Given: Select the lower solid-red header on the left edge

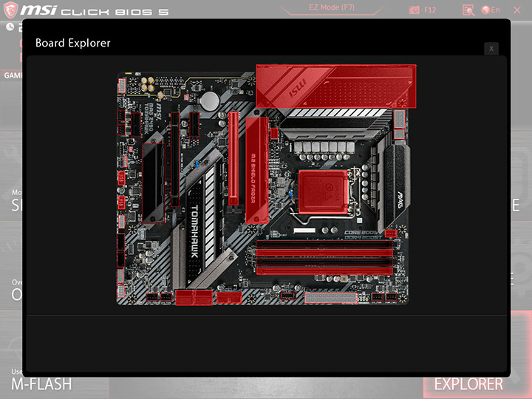Looking at the screenshot, I should pos(121,202).
